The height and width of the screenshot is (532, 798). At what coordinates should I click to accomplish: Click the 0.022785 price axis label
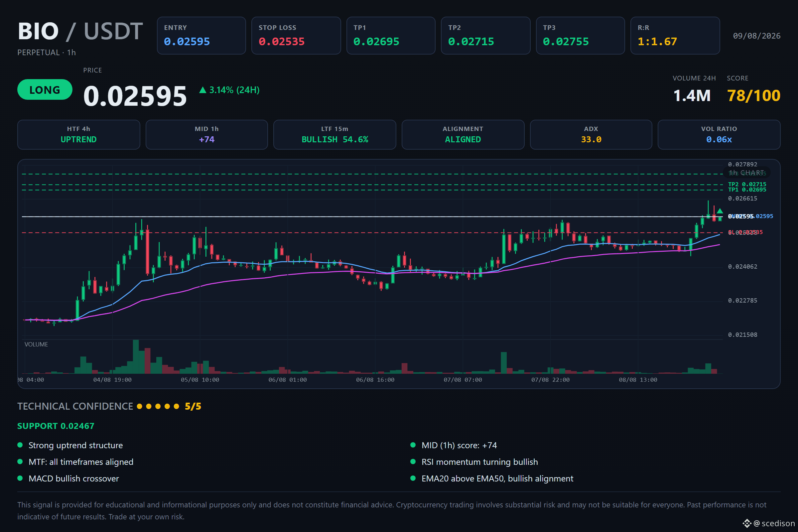pyautogui.click(x=742, y=301)
